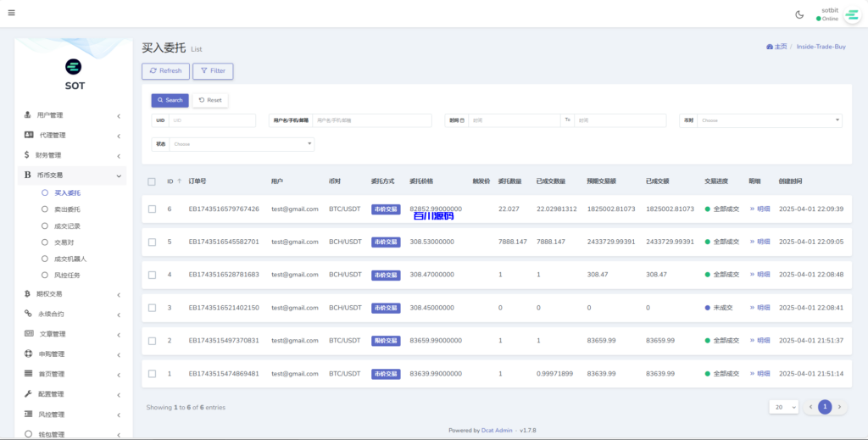The height and width of the screenshot is (440, 868).
Task: Toggle the hamburger sidebar menu icon
Action: pos(12,13)
